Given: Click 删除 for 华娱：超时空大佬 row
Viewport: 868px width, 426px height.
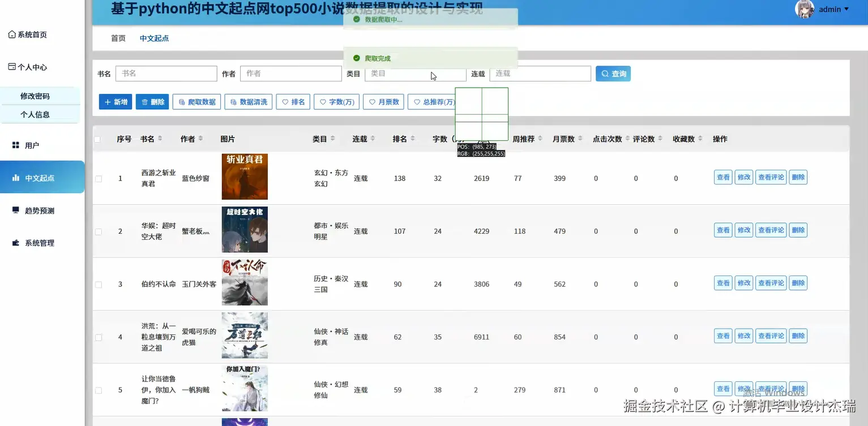Looking at the screenshot, I should pos(798,230).
